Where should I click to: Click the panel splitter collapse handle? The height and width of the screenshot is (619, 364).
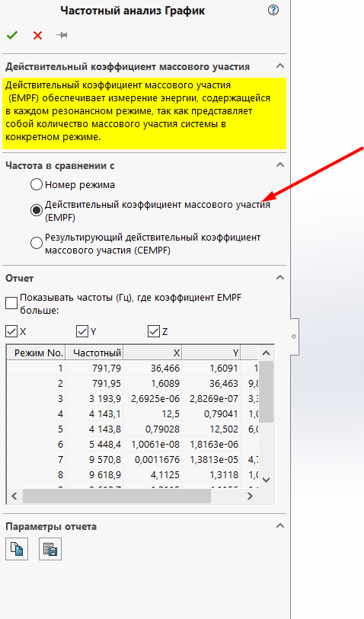[294, 337]
